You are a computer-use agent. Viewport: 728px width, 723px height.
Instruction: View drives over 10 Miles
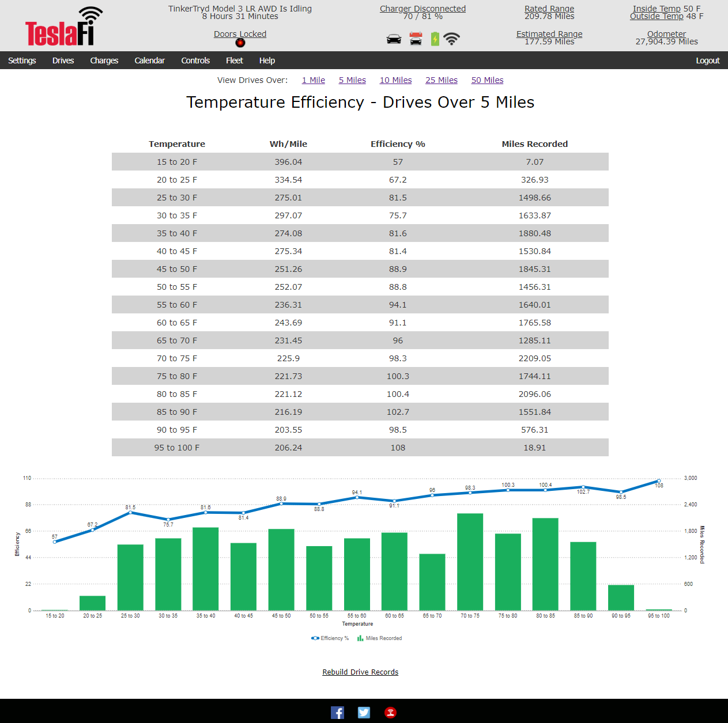395,80
